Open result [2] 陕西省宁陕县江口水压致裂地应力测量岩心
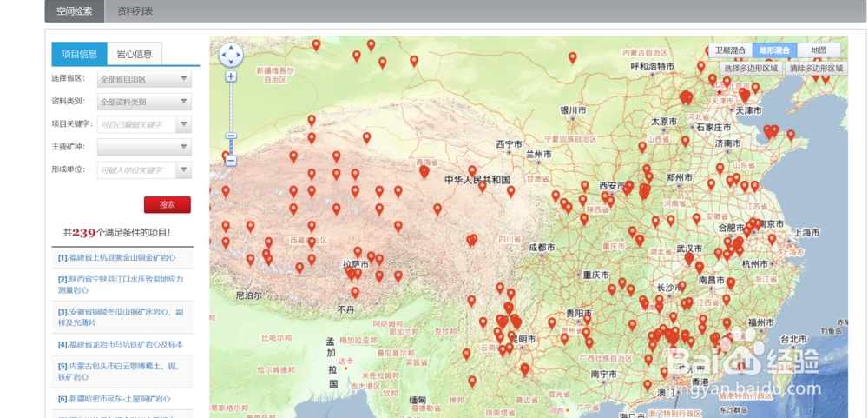868x418 pixels. tap(122, 284)
